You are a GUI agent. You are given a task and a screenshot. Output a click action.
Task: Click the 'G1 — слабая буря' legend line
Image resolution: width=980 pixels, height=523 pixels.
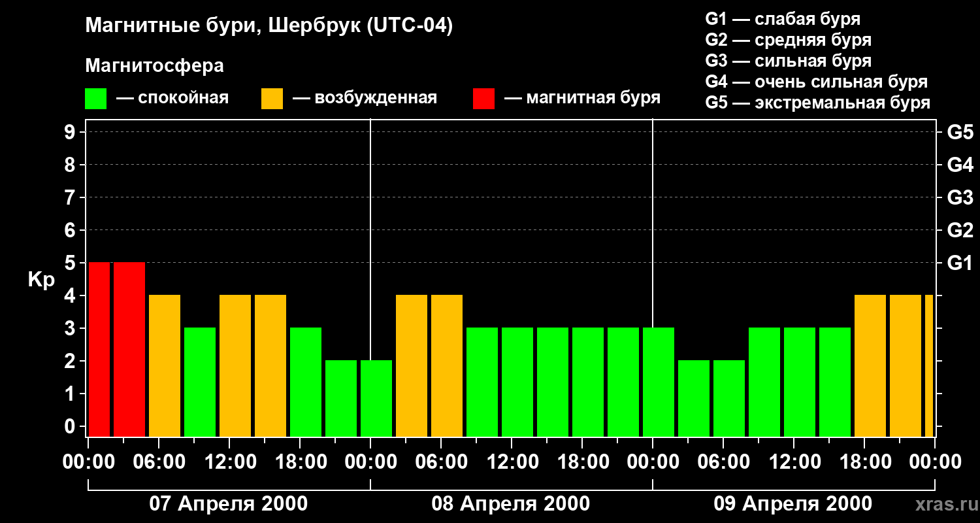(x=783, y=19)
